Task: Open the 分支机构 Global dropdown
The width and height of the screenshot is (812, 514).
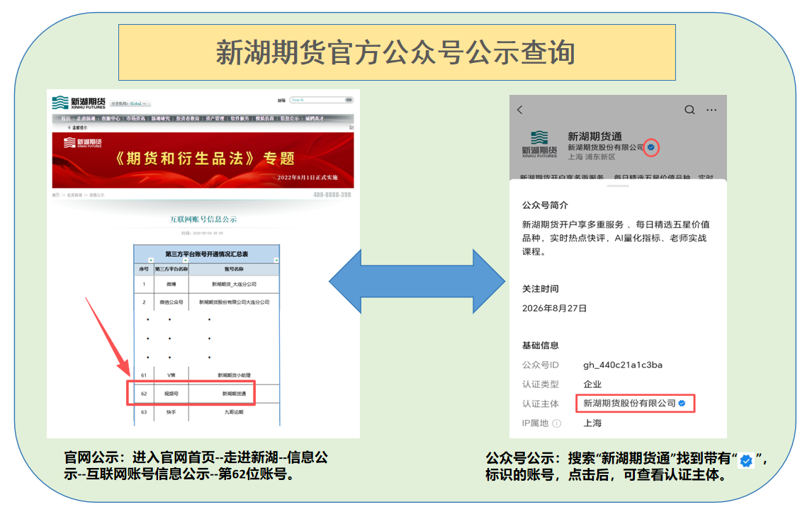Action: [130, 103]
